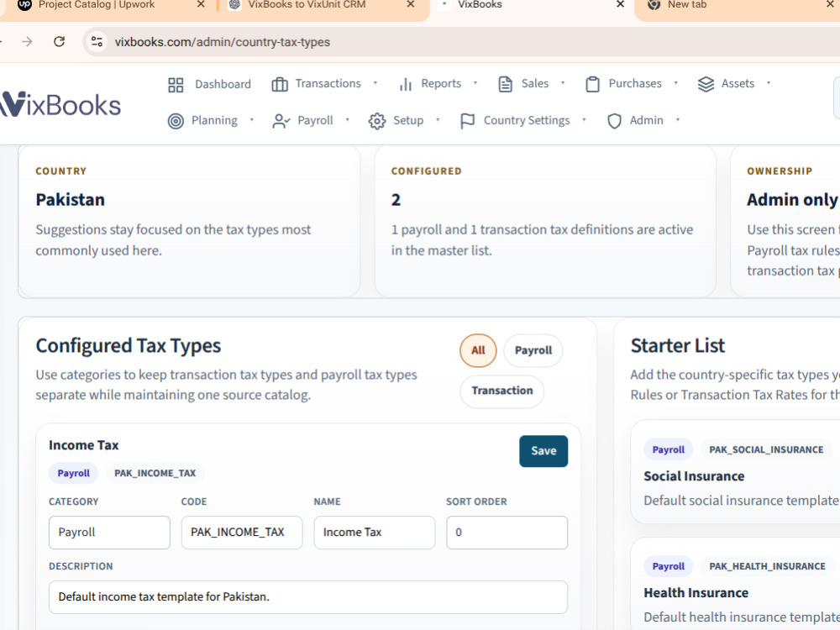The image size is (840, 630).
Task: Expand the Reports menu arrow
Action: coord(475,83)
